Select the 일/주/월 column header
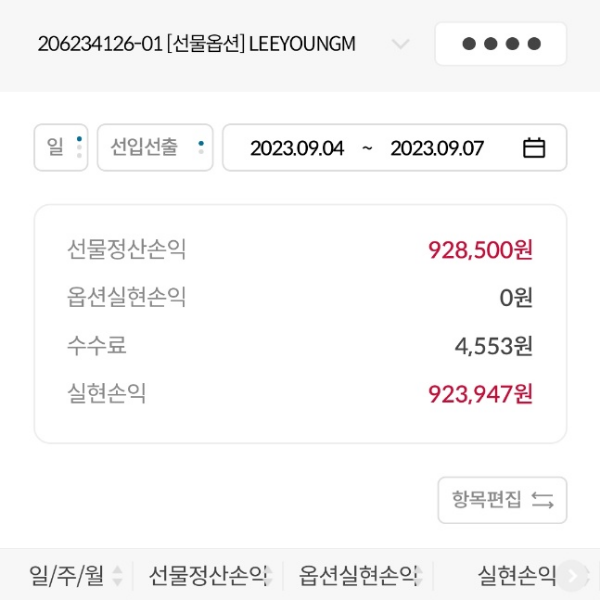Image resolution: width=600 pixels, height=600 pixels. pos(66,576)
